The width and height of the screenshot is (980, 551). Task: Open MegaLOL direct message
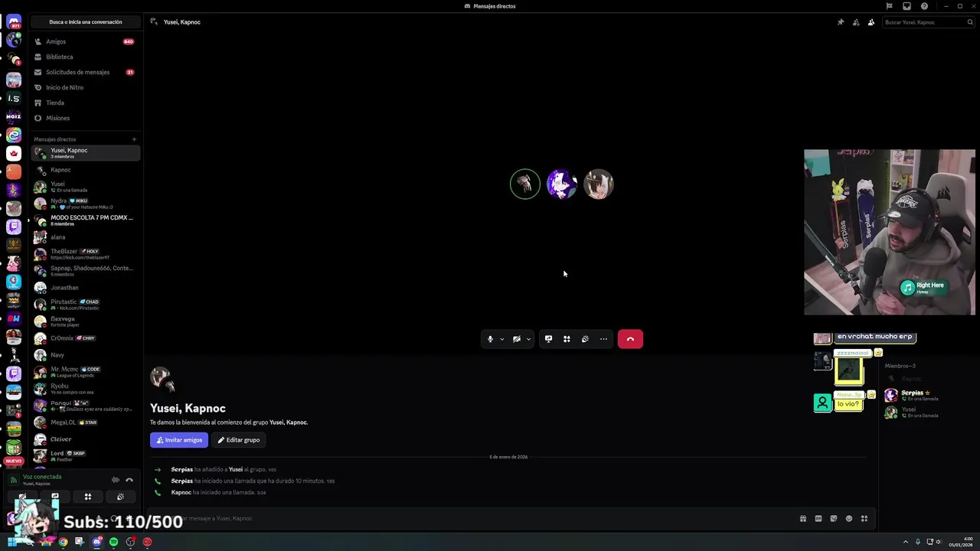(x=85, y=422)
